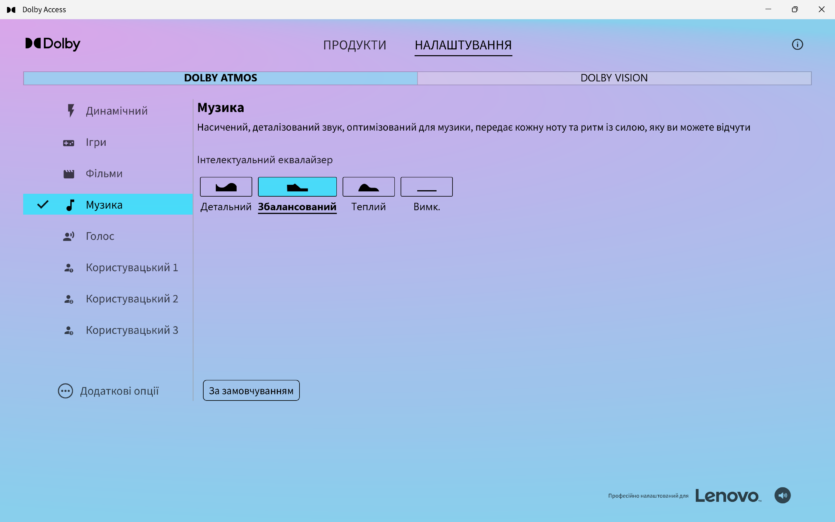
Task: Click the Інтелектуальний еквалайзер heading
Action: (x=265, y=160)
